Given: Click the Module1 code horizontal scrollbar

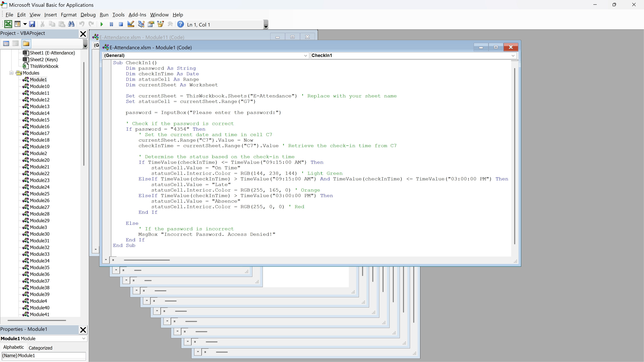Looking at the screenshot, I should [x=147, y=260].
